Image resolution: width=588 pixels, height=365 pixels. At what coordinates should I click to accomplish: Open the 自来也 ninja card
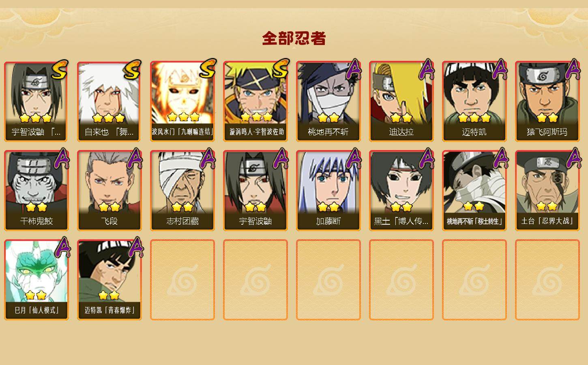click(109, 101)
